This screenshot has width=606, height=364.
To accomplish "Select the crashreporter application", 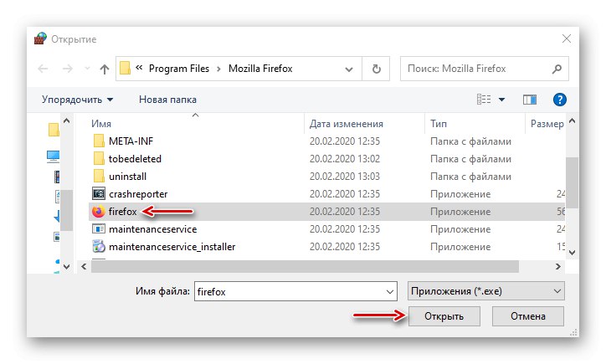I will click(138, 194).
